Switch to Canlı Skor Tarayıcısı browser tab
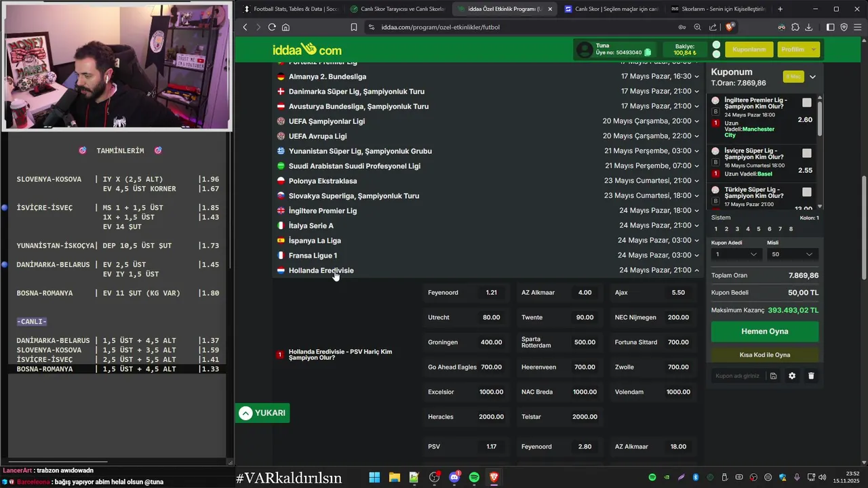This screenshot has height=488, width=868. point(397,9)
